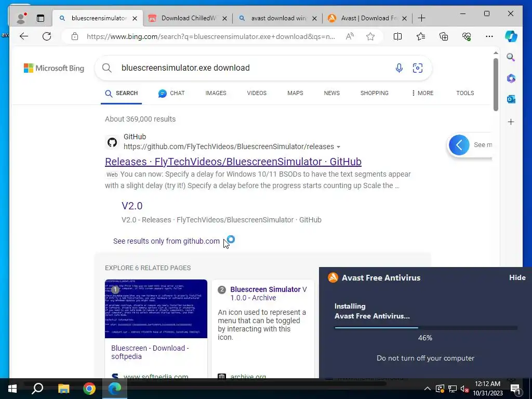This screenshot has width=532, height=399.
Task: Open Releases FlyTechVideos BluescreenSimulator GitHub link
Action: tap(233, 162)
